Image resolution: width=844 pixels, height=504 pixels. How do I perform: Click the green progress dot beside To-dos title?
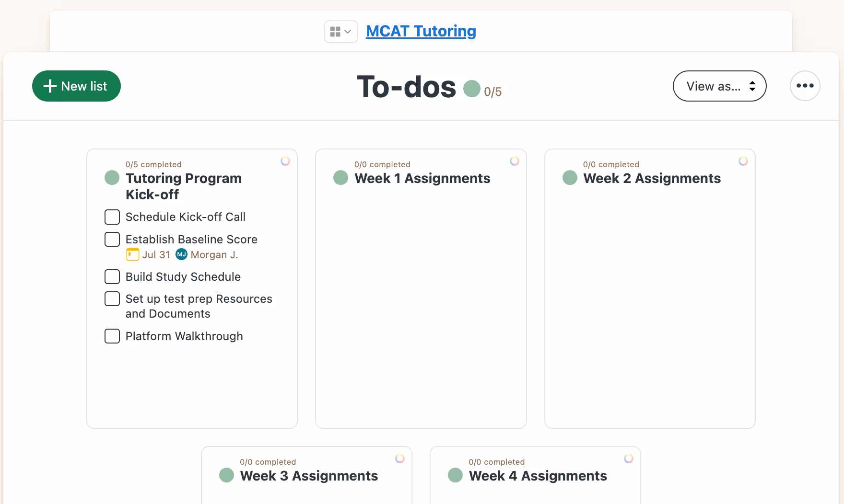point(472,89)
